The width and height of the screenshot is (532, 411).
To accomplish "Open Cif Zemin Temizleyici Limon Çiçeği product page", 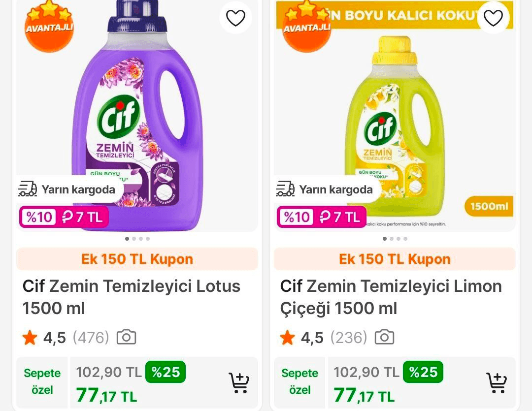I will point(389,297).
